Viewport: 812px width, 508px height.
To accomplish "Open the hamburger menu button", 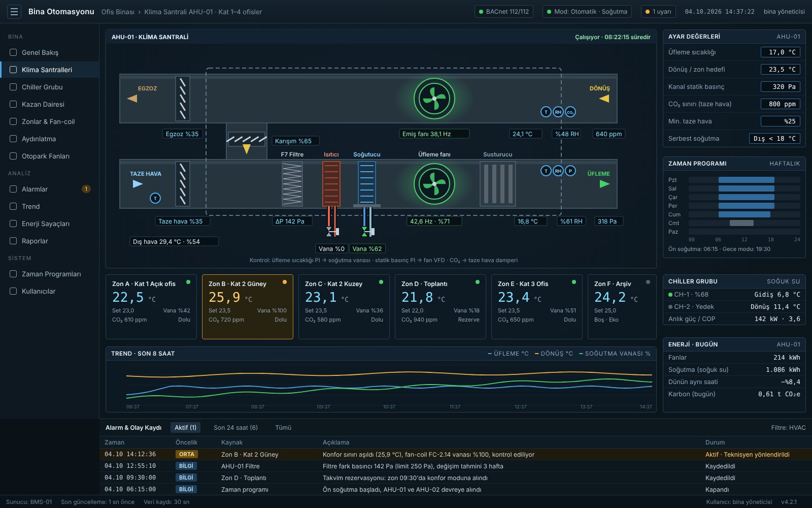I will click(x=14, y=11).
